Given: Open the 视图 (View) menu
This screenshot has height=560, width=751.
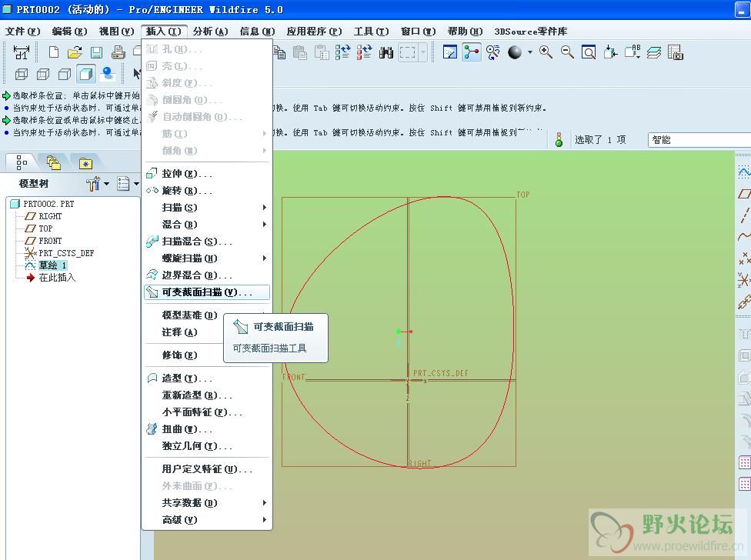Looking at the screenshot, I should tap(116, 31).
